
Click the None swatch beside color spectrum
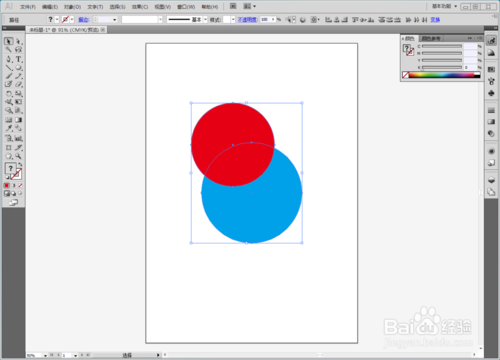pyautogui.click(x=405, y=75)
